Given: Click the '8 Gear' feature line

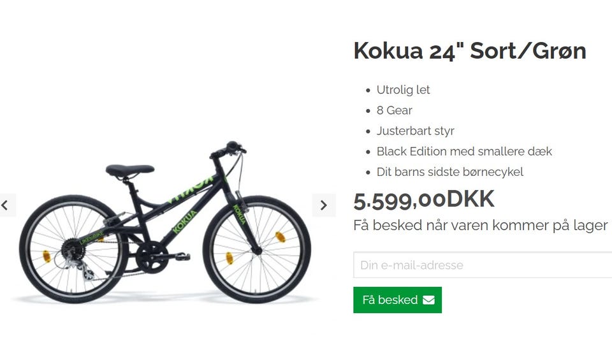Looking at the screenshot, I should pos(394,110).
